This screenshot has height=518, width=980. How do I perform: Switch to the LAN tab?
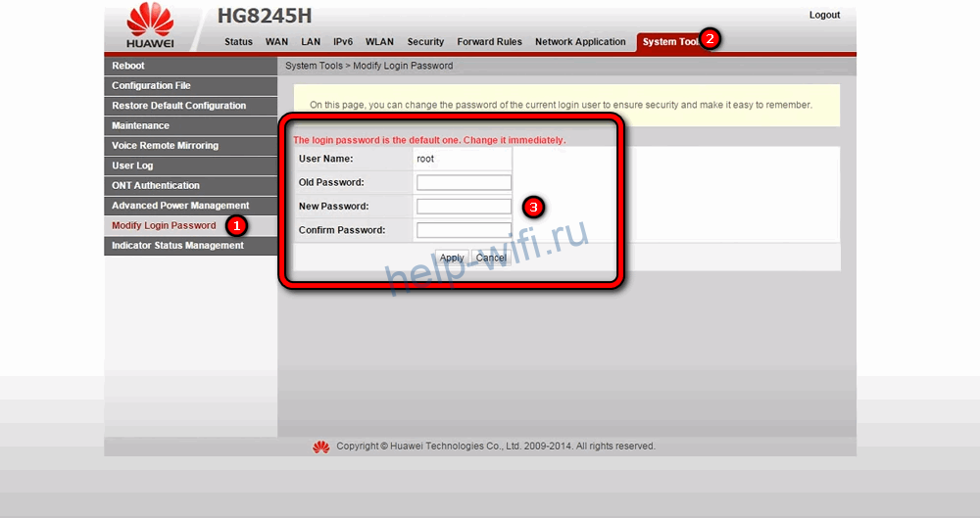(x=311, y=42)
